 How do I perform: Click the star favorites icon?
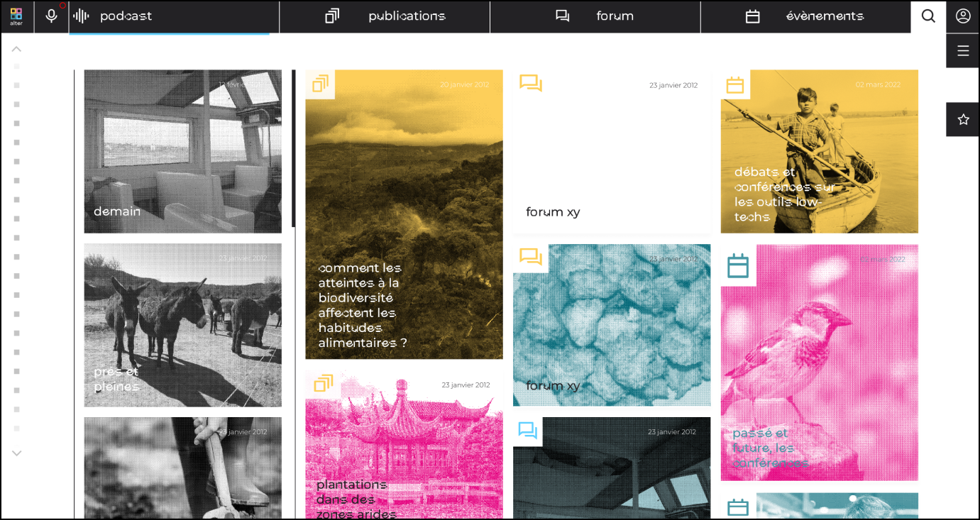963,119
